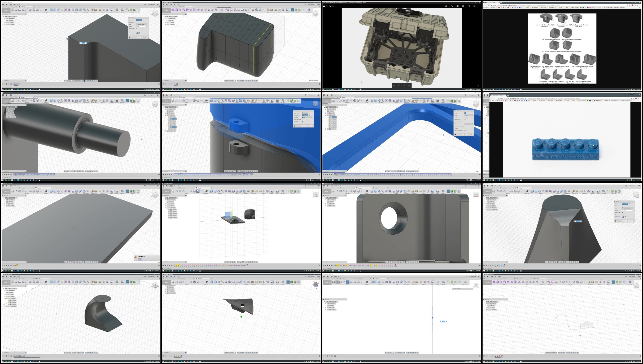Click the fullscreen arrows icon below the toolbox photo

point(478,85)
